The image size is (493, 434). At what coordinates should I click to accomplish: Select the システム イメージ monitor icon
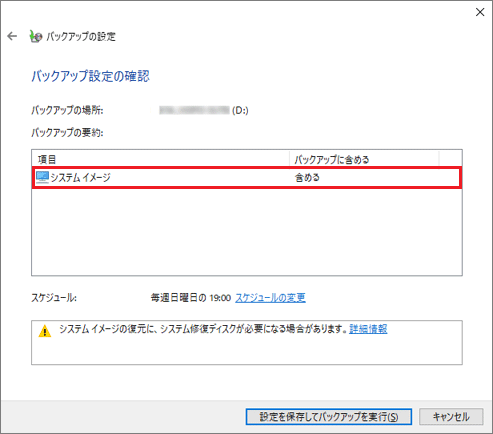42,177
